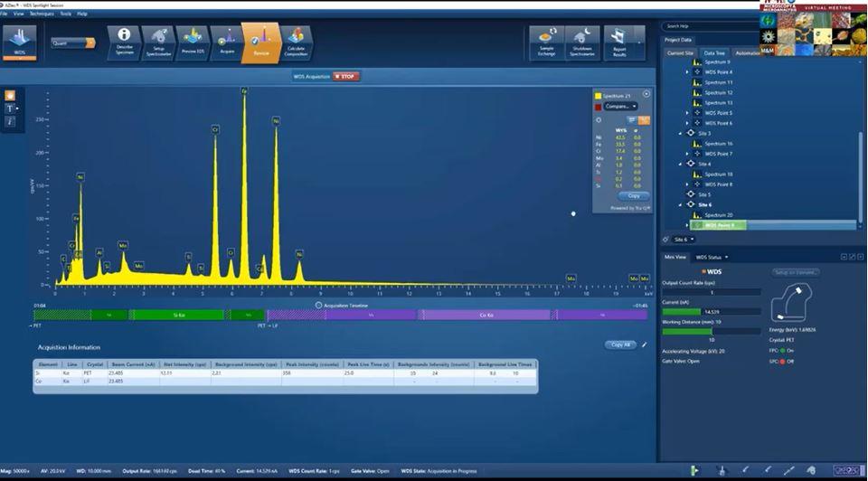Open the Techniques menu
Screen dimensions: 868x481
(42, 14)
